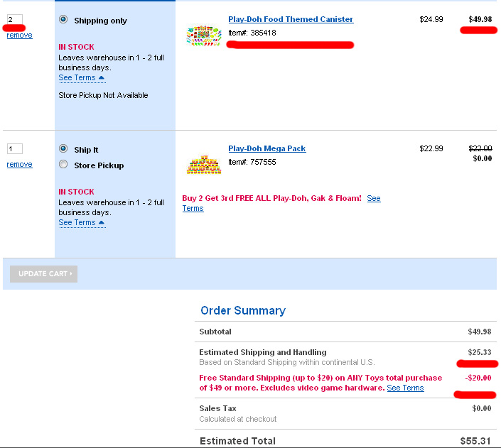Click the quantity field showing 2
Screen dimensions: 501x448
point(15,19)
